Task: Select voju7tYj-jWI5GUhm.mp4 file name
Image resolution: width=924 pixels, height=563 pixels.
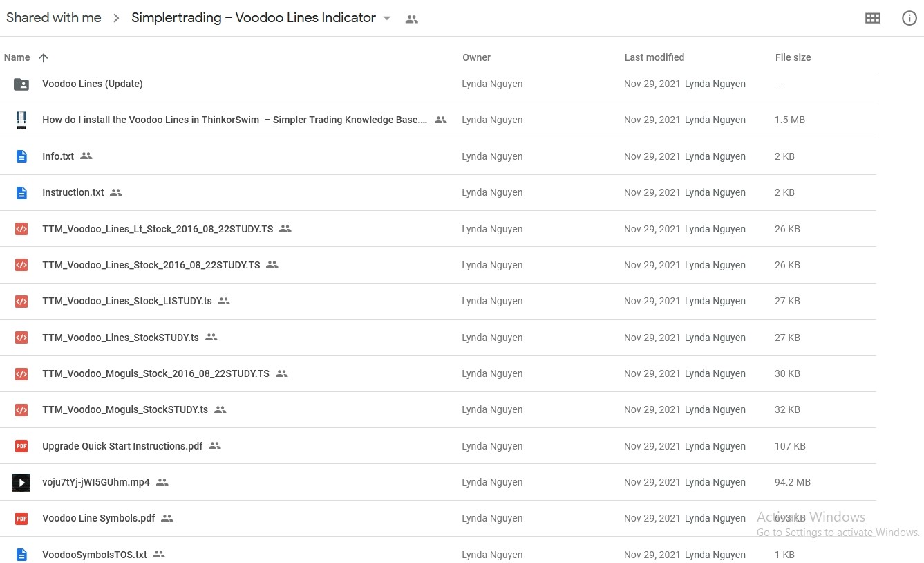Action: coord(96,482)
